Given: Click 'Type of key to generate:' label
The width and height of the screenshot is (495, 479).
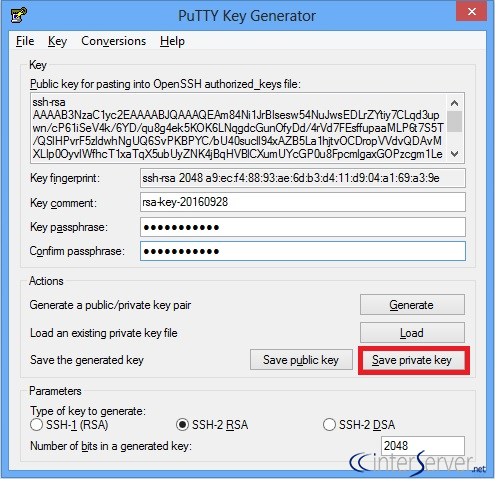Looking at the screenshot, I should (x=88, y=411).
